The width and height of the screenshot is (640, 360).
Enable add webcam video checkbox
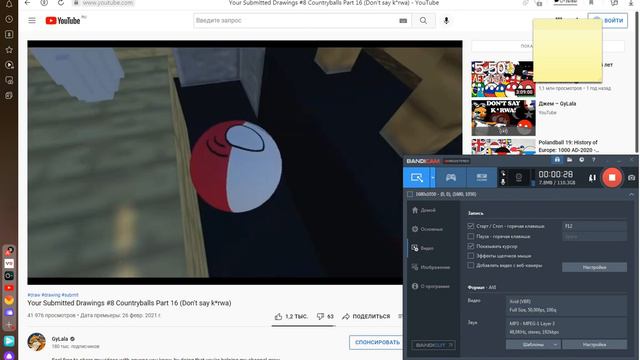coord(471,265)
